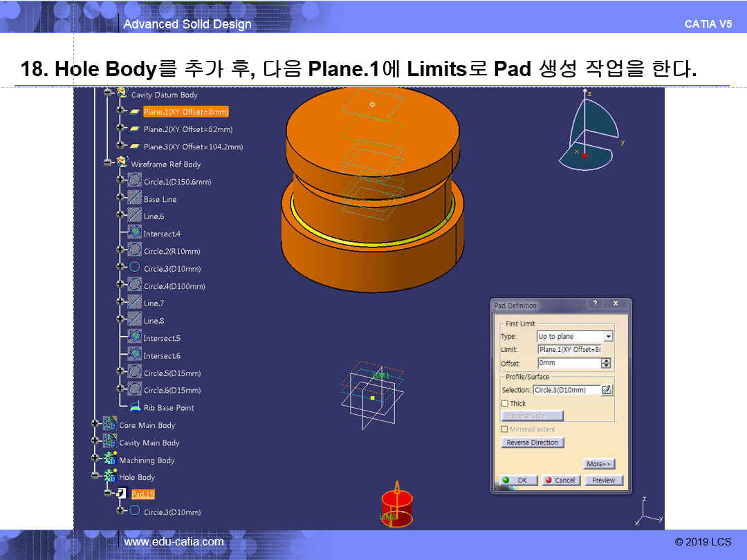Click the Offset spinner arrows

coord(607,363)
